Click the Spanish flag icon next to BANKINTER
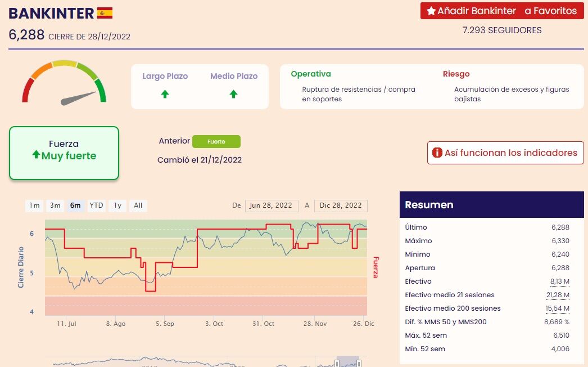This screenshot has width=588, height=367. coord(105,13)
